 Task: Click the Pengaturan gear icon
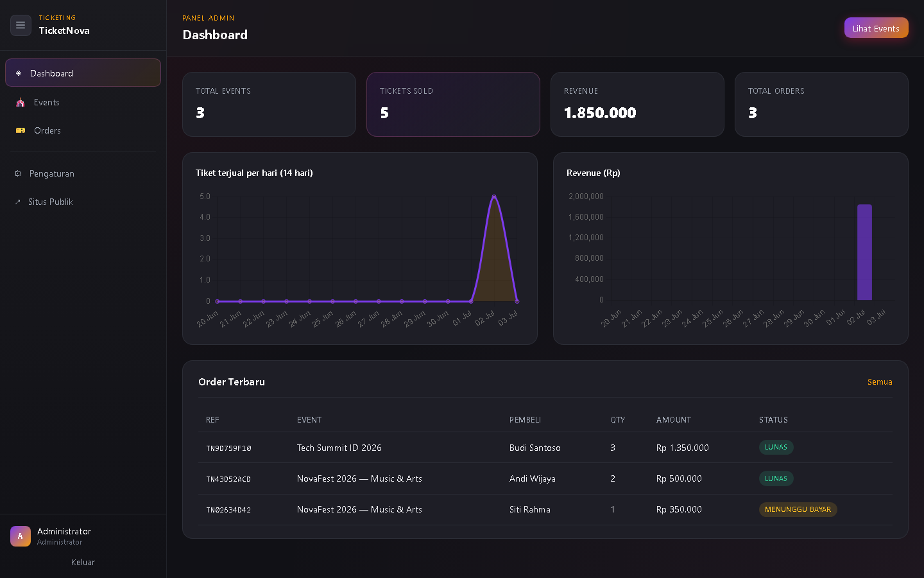tap(18, 173)
